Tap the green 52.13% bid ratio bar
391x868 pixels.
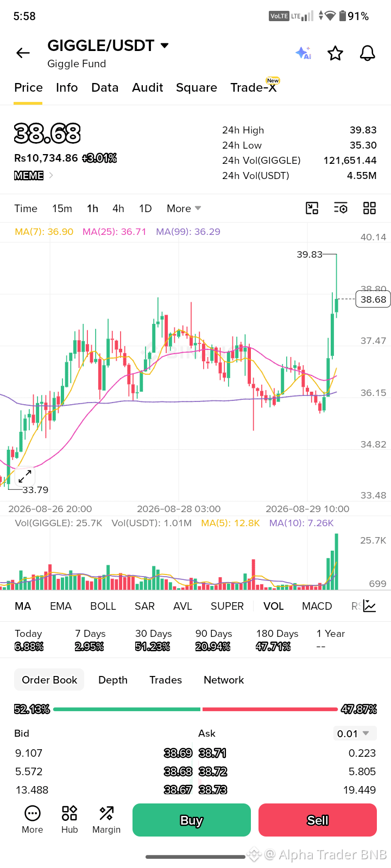click(127, 709)
